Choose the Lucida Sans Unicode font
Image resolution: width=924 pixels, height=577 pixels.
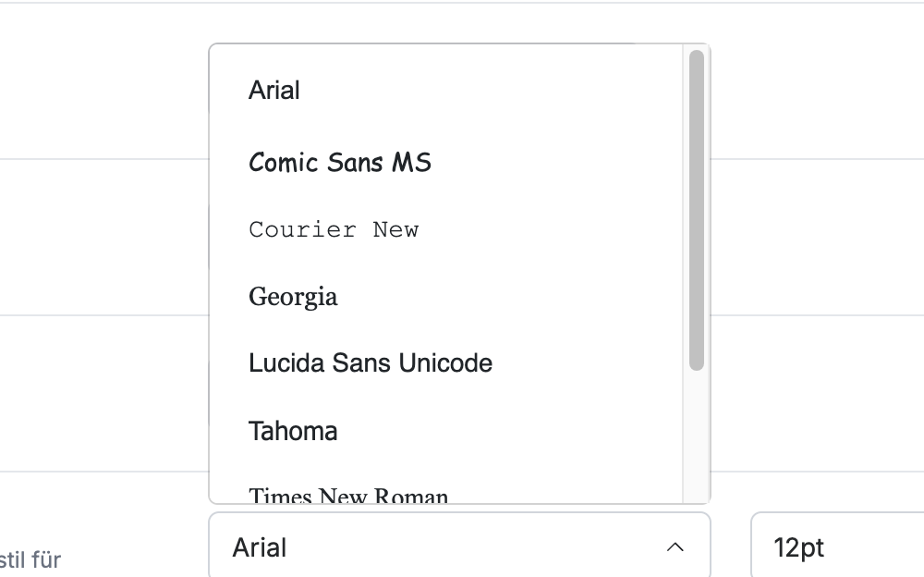coord(446,363)
